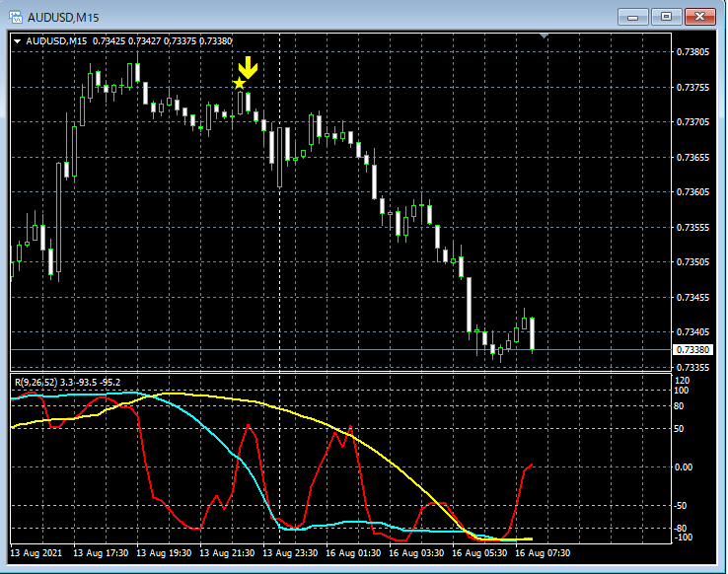Click the indicator scale value -100
The image size is (728, 574).
click(x=685, y=538)
